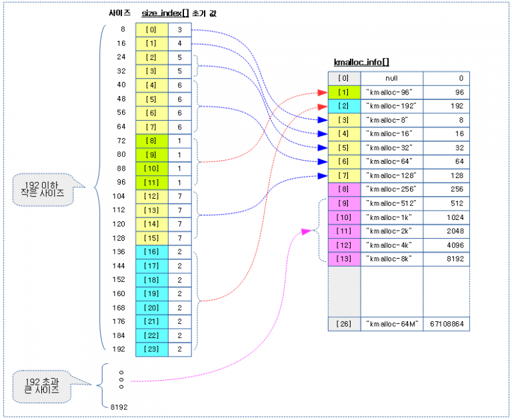Click the size label 136
The image size is (512, 420).
(x=119, y=251)
